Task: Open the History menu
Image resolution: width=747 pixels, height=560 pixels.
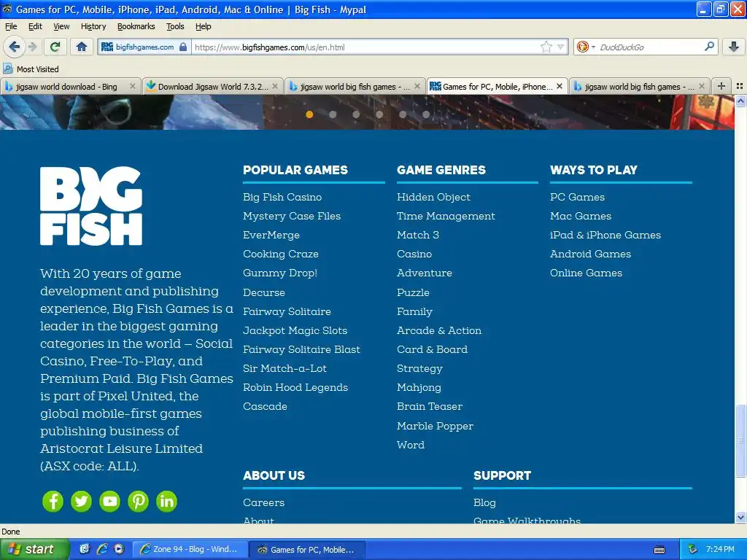Action: point(93,26)
